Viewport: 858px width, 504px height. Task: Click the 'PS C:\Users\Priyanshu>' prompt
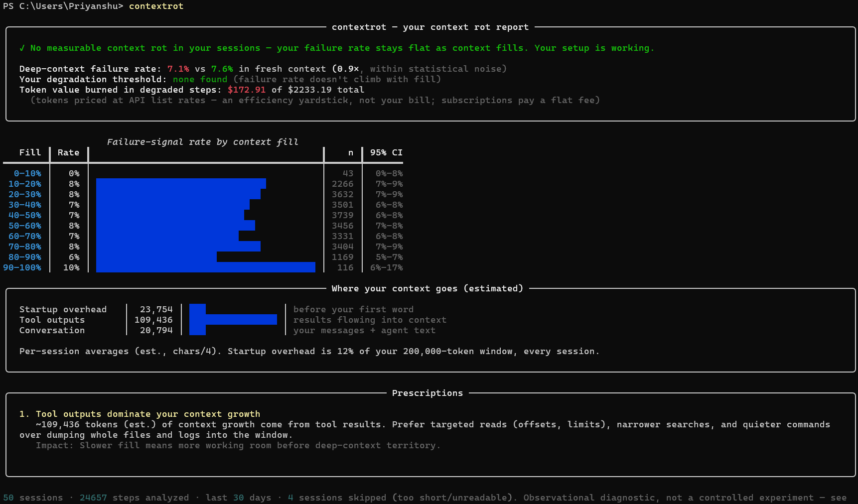[63, 6]
